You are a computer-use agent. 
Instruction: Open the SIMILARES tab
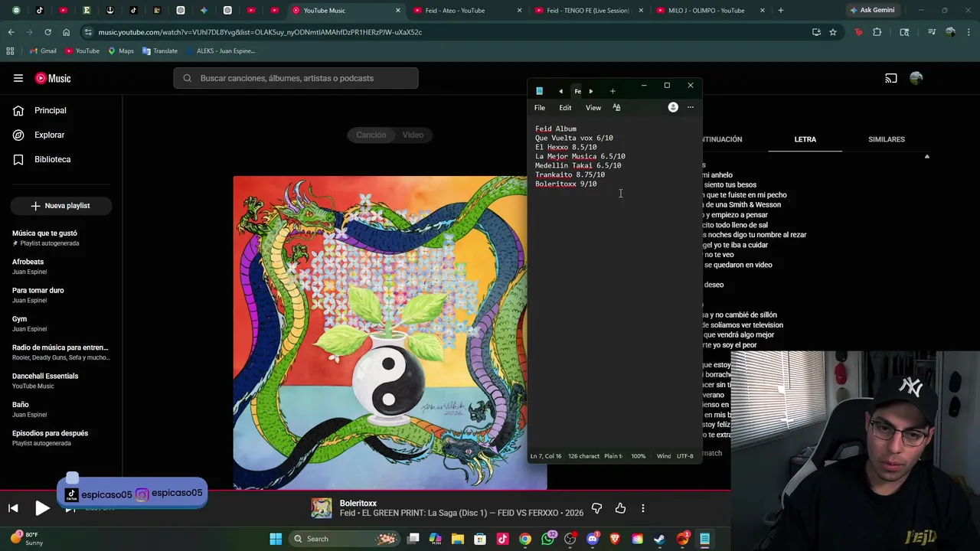coord(887,139)
